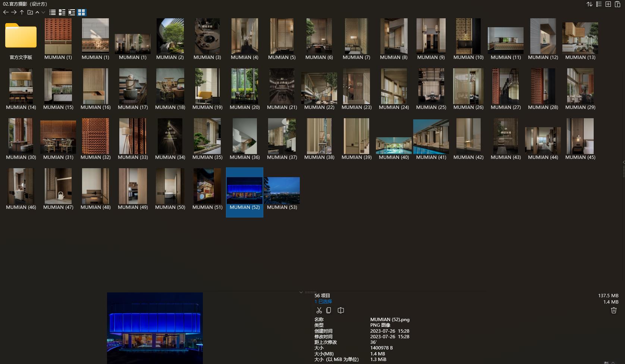Viewport: 625px width, 364px height.
Task: Rename the selected file via rename icon
Action: pyautogui.click(x=340, y=310)
